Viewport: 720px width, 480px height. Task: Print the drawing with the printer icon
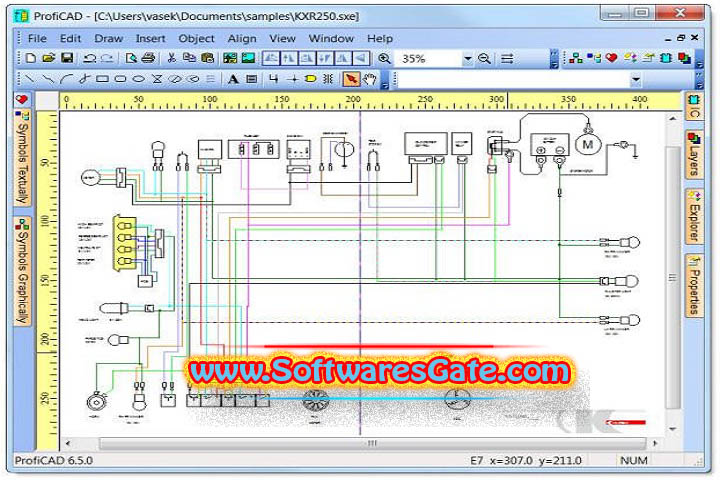[148, 58]
